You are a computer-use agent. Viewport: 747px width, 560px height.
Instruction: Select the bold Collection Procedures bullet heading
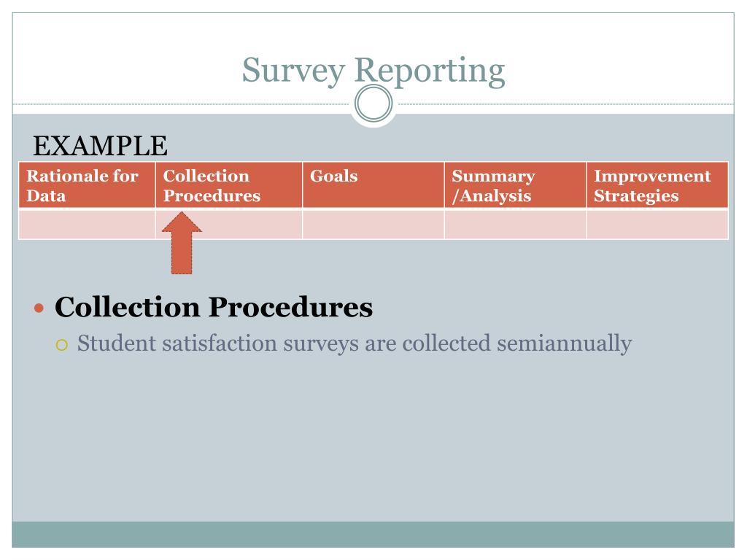214,307
